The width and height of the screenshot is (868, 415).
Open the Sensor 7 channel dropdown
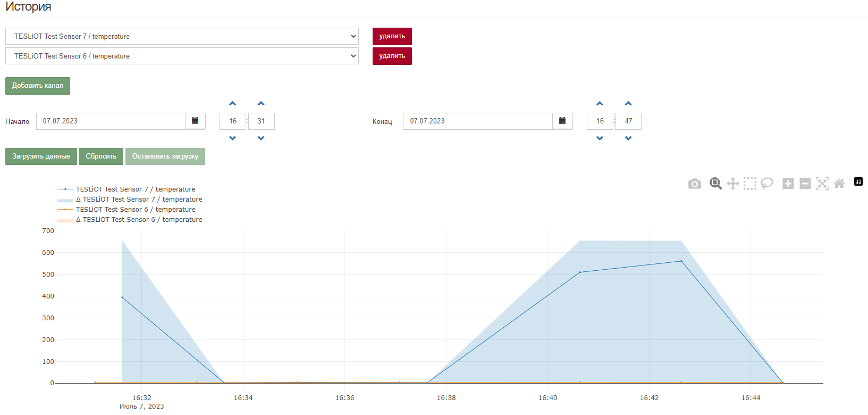click(182, 36)
